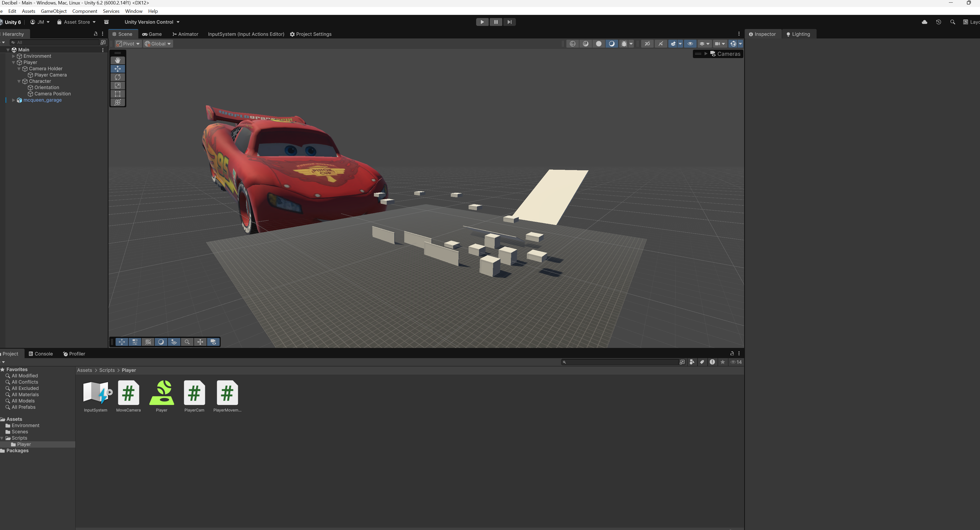Click the Undo History clock icon
Viewport: 980px width, 530px height.
pos(938,22)
